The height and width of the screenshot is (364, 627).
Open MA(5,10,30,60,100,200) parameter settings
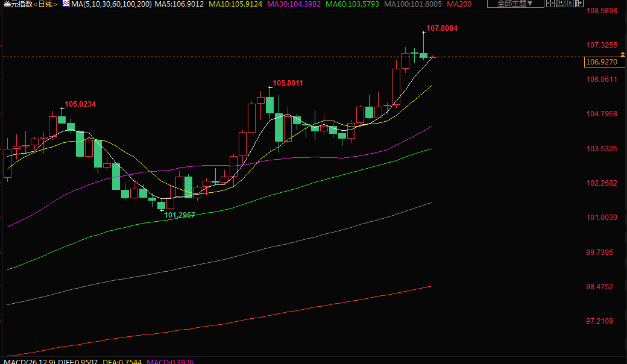tap(111, 4)
